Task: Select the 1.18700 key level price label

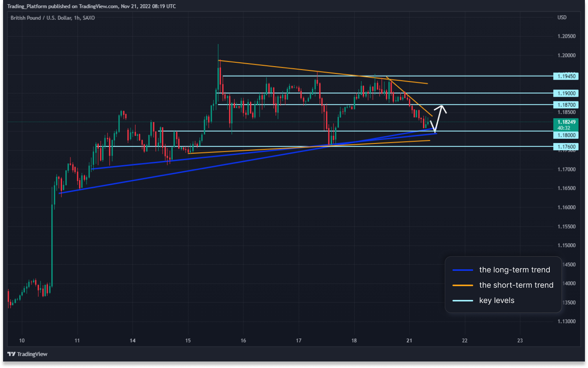Action: coord(566,105)
